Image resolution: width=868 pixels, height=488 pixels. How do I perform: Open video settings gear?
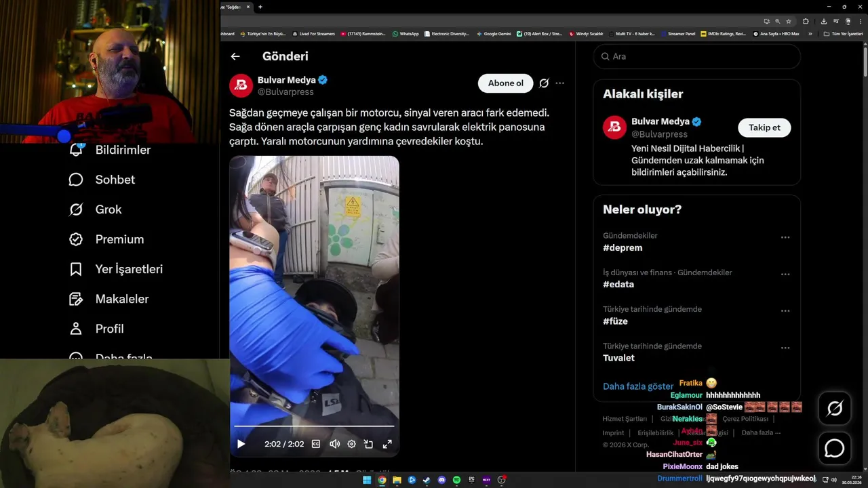pyautogui.click(x=351, y=444)
